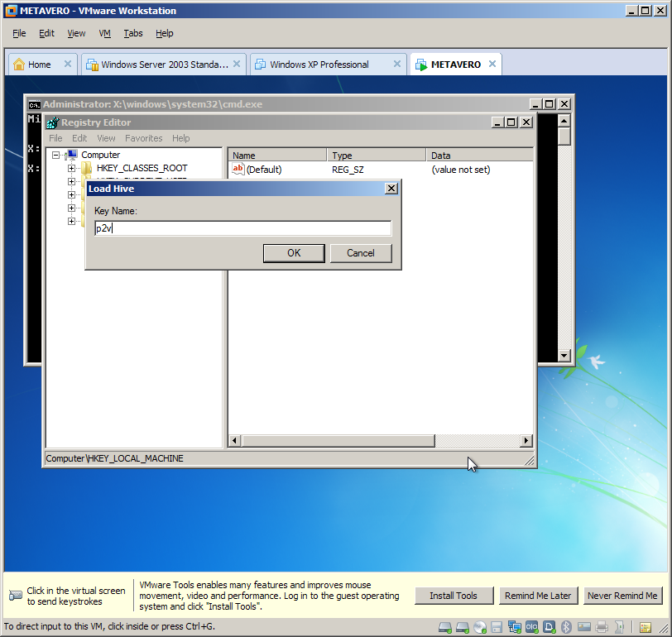Click the Install Tools button
Viewport: 672px width, 637px height.
coord(454,596)
